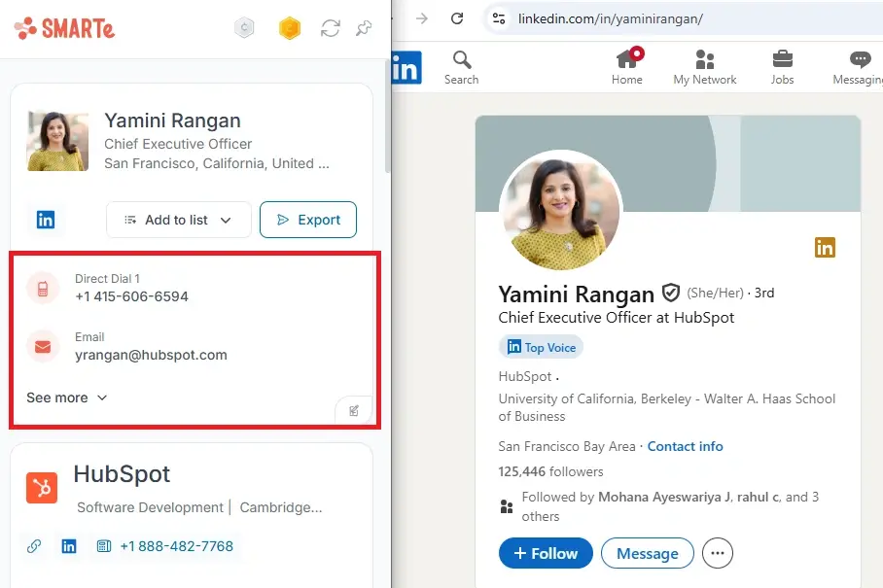883x588 pixels.
Task: Click the edit contact details icon
Action: click(354, 410)
